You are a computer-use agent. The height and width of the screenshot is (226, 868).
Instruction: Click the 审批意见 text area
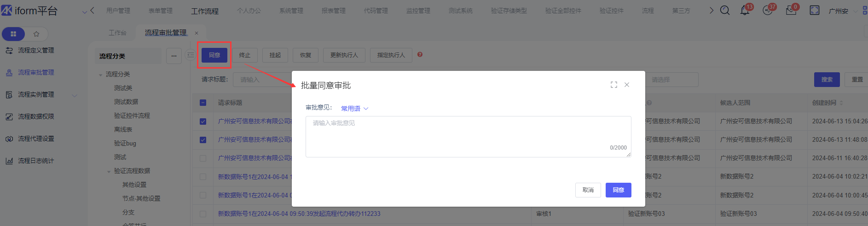click(x=468, y=136)
